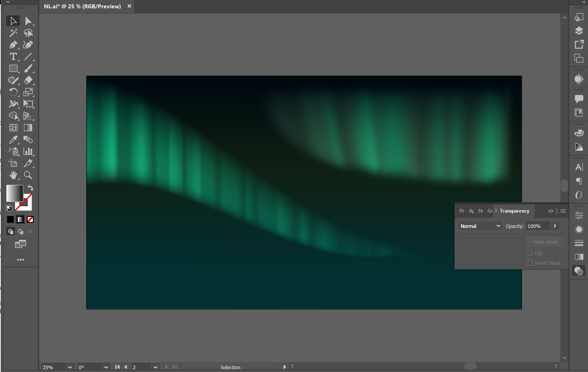Open the Asset Export panel

[x=579, y=45]
